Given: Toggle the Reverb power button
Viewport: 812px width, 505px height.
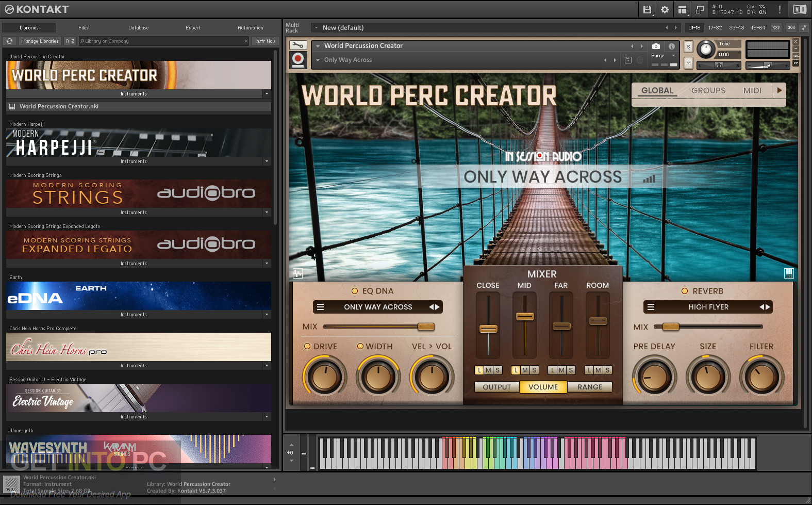Looking at the screenshot, I should pyautogui.click(x=685, y=291).
